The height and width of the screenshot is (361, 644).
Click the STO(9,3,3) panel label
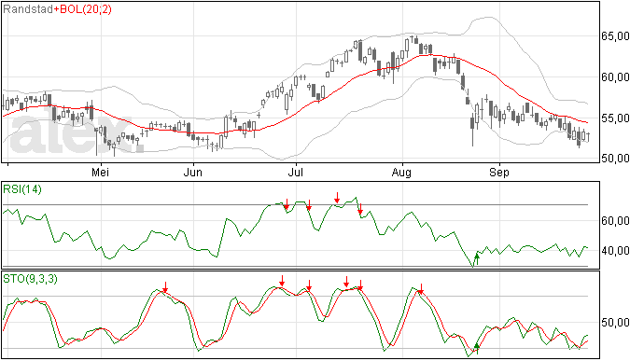[x=31, y=279]
